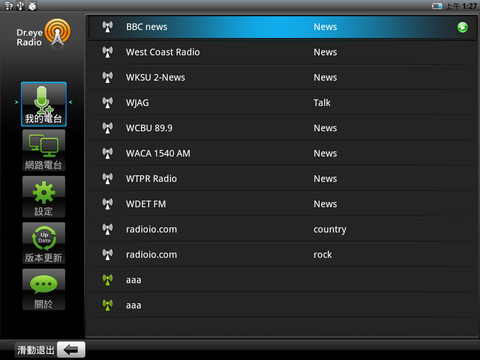Select the WKSU 2-News station name
480x360 pixels.
click(x=155, y=78)
